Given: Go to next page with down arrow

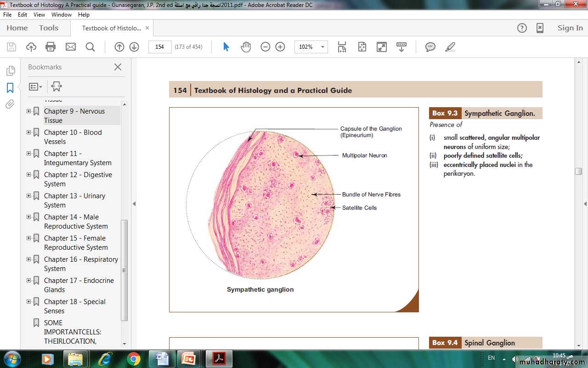Looking at the screenshot, I should tap(134, 47).
